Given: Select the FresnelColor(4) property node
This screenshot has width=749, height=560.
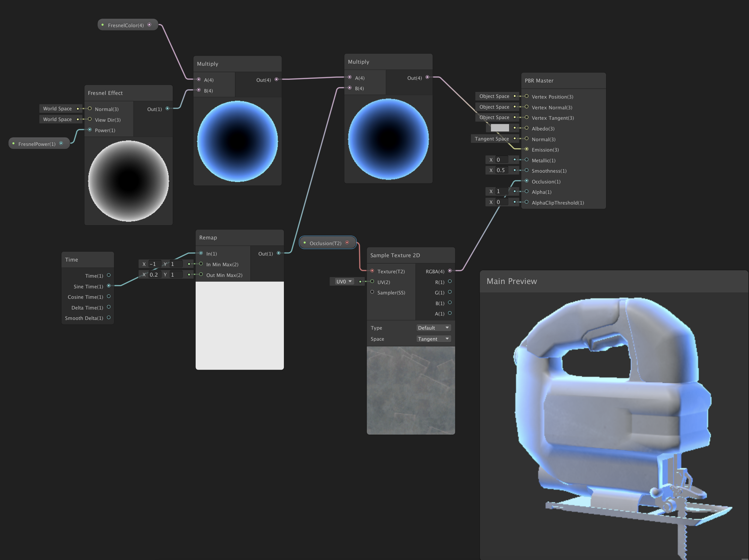Looking at the screenshot, I should 126,25.
